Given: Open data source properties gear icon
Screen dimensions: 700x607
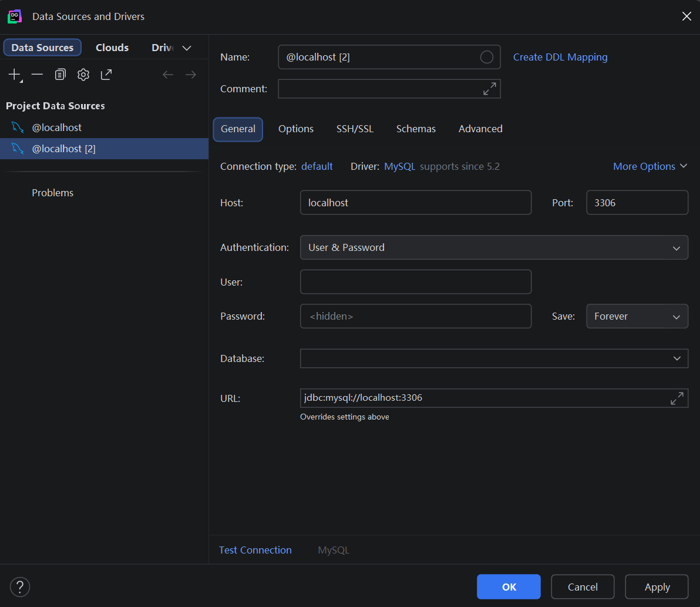Looking at the screenshot, I should (x=83, y=75).
